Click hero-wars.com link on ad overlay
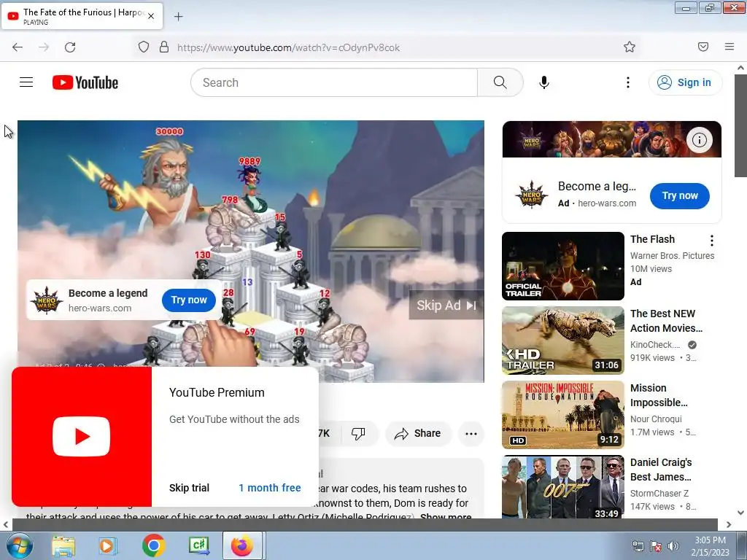The width and height of the screenshot is (747, 560). click(x=99, y=308)
